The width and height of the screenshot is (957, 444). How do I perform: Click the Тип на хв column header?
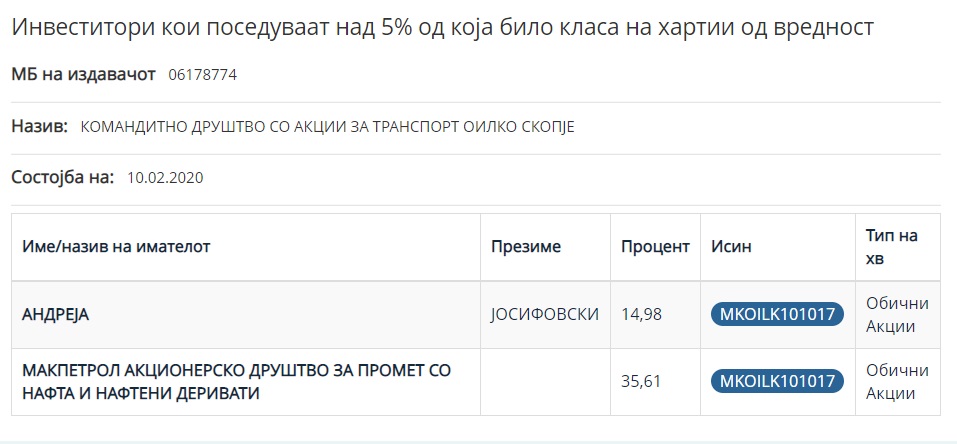pos(892,247)
